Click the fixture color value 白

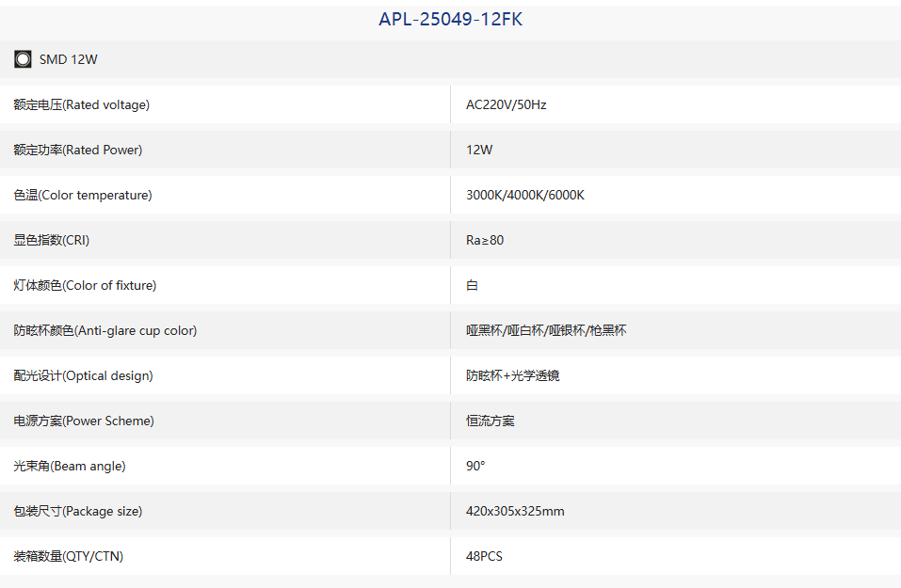coord(472,285)
